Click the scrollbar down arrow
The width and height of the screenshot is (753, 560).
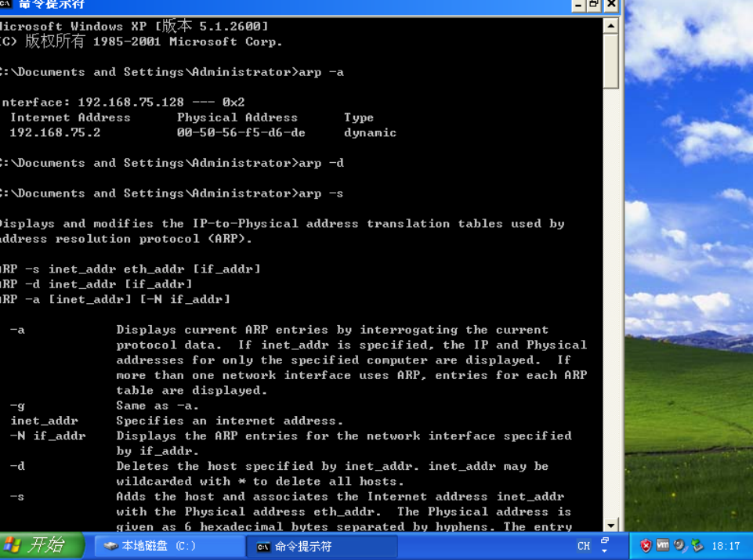[x=611, y=525]
